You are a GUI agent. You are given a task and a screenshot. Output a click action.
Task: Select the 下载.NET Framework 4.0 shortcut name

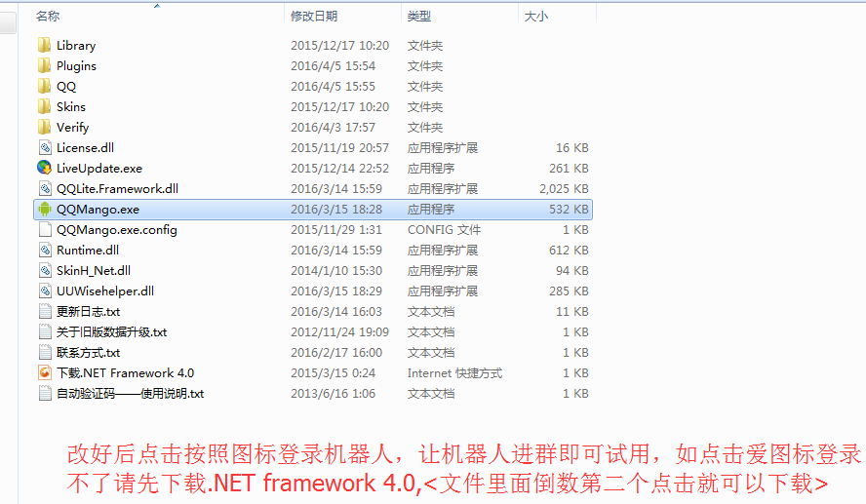[x=126, y=372]
